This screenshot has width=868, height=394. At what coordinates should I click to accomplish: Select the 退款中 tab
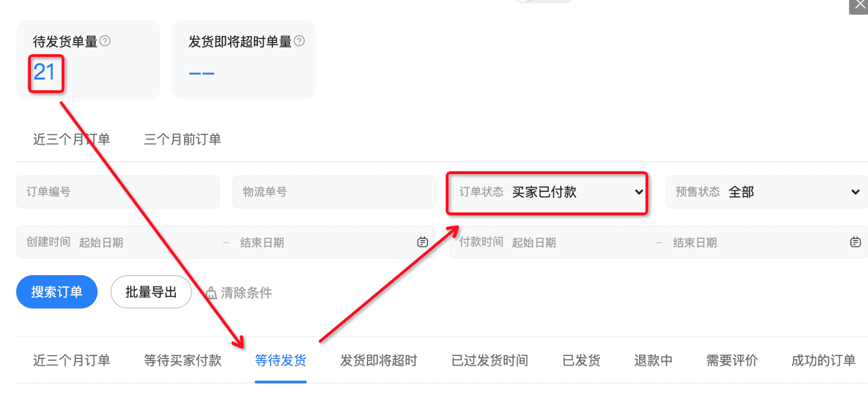(653, 360)
